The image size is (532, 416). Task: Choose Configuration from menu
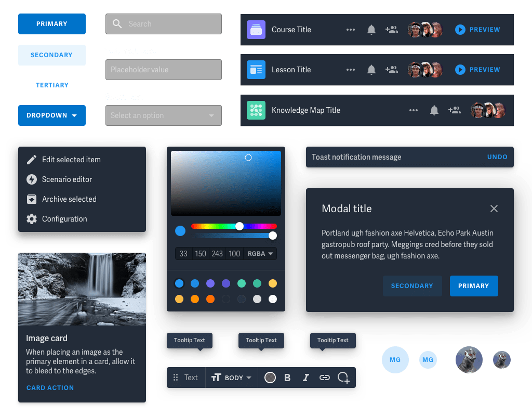click(82, 219)
